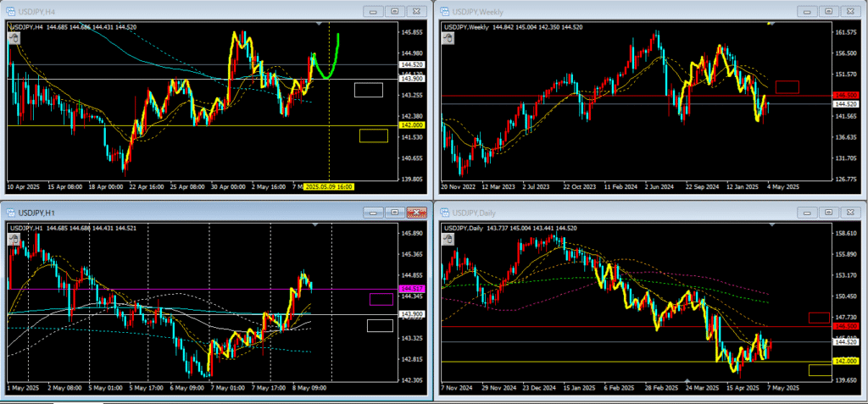Select the red rectangle in Daily chart
This screenshot has height=404, width=868.
point(820,318)
